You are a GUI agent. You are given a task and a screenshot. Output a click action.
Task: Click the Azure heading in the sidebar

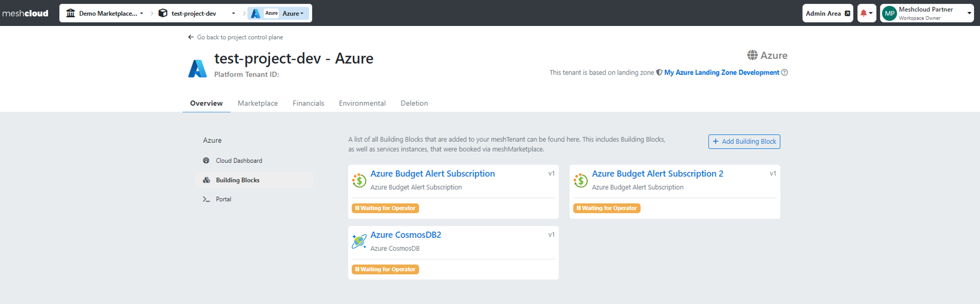pos(212,140)
